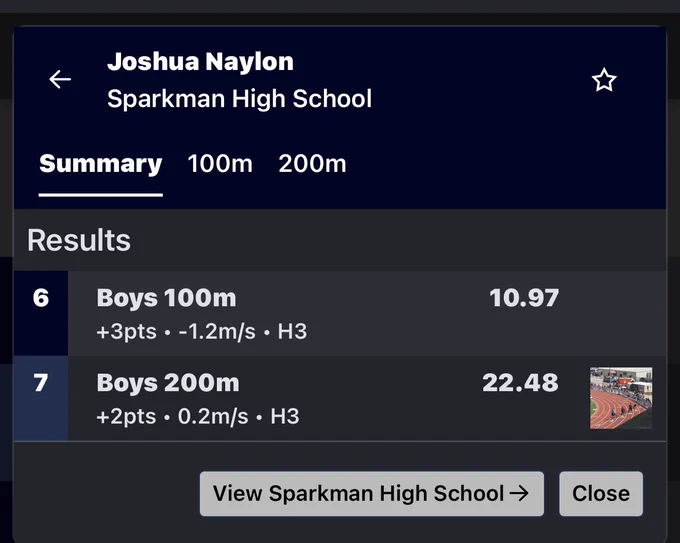Screen dimensions: 680x543
Task: Click the 22.48 time result
Action: 520,383
